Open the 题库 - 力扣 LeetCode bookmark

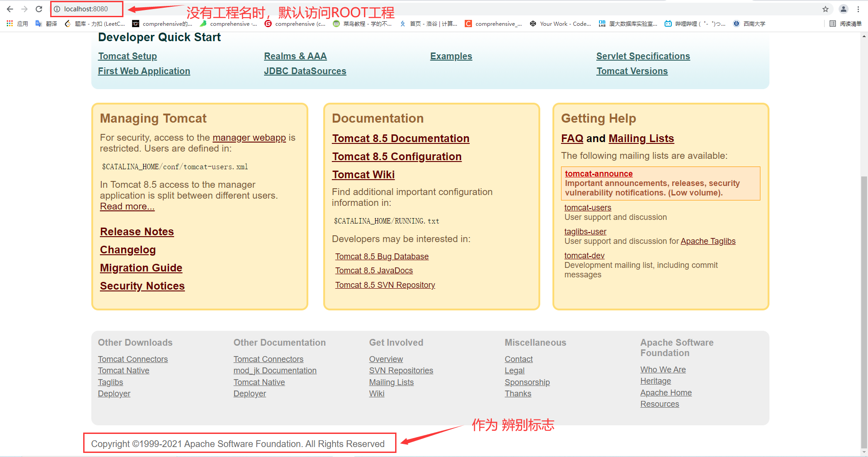(x=94, y=24)
